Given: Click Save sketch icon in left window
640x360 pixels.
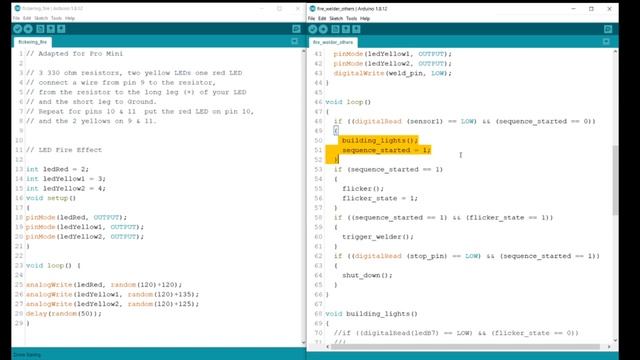Looking at the screenshot, I should pos(61,29).
